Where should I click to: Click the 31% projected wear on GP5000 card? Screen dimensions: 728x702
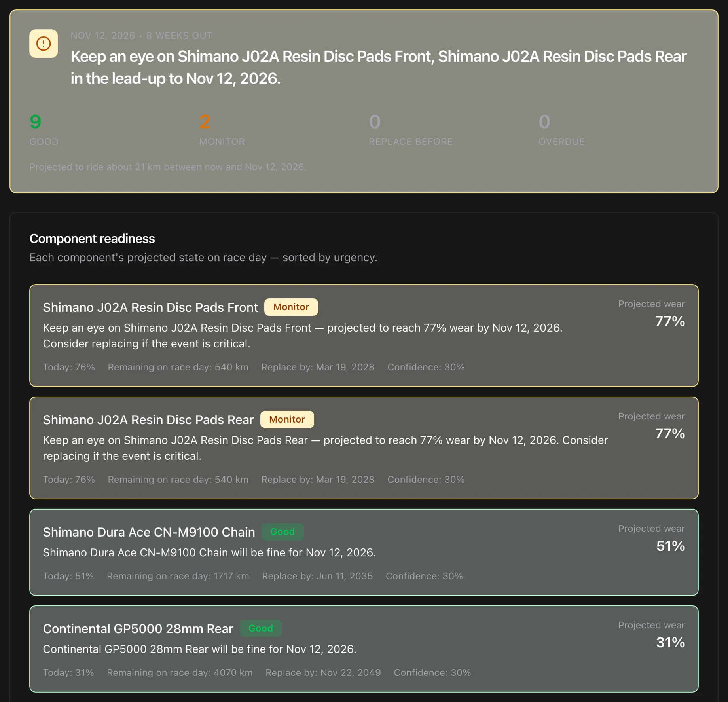click(670, 643)
